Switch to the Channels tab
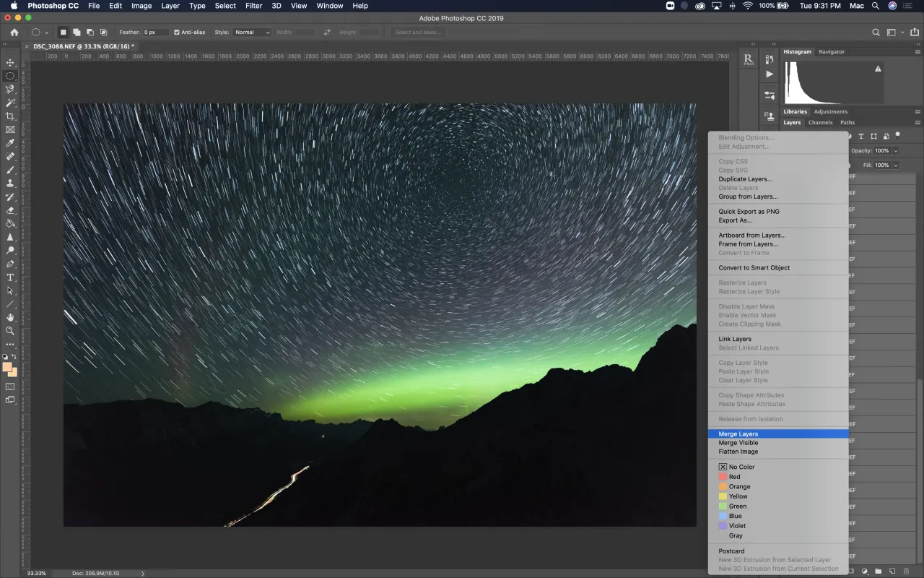The image size is (924, 578). point(820,122)
